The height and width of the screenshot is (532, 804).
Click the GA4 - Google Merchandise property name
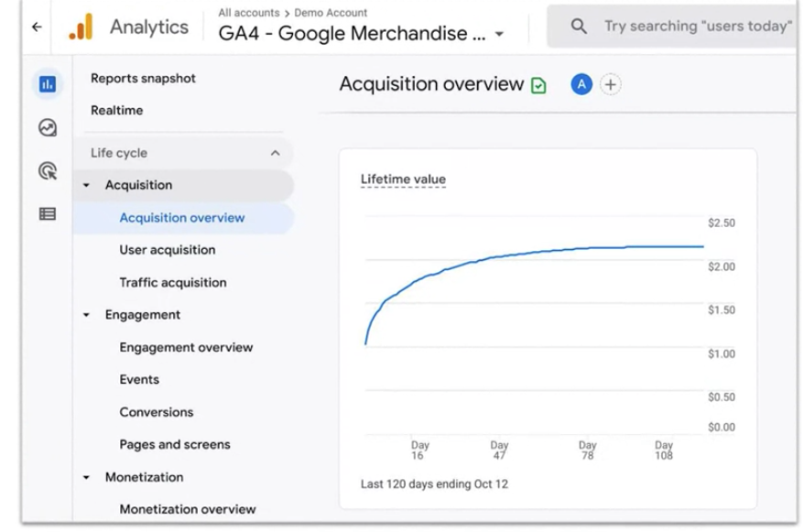tap(352, 34)
